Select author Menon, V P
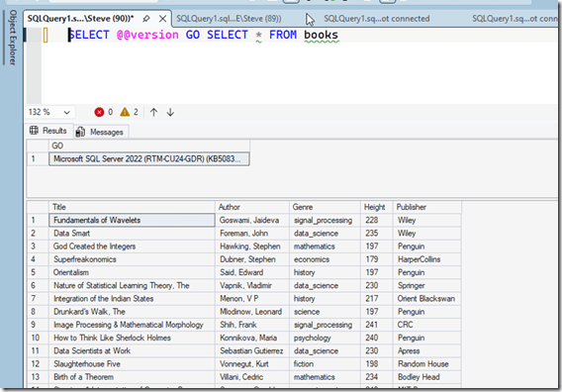562x392 pixels. tap(252, 298)
